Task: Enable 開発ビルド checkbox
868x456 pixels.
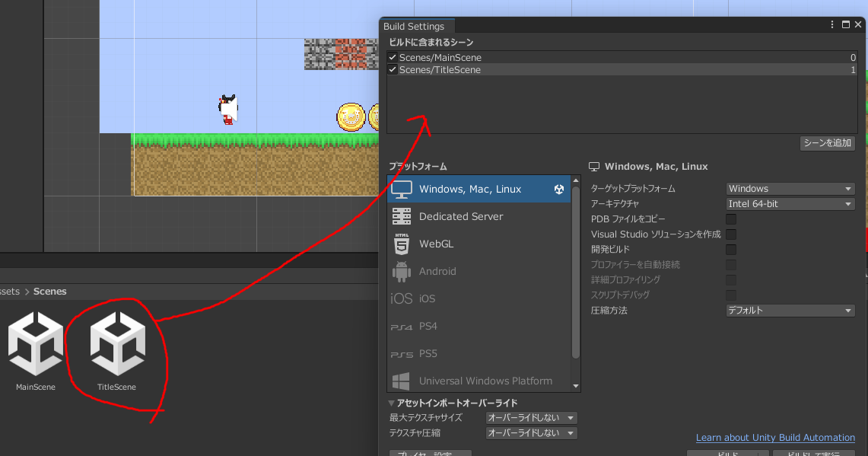Action: click(731, 250)
